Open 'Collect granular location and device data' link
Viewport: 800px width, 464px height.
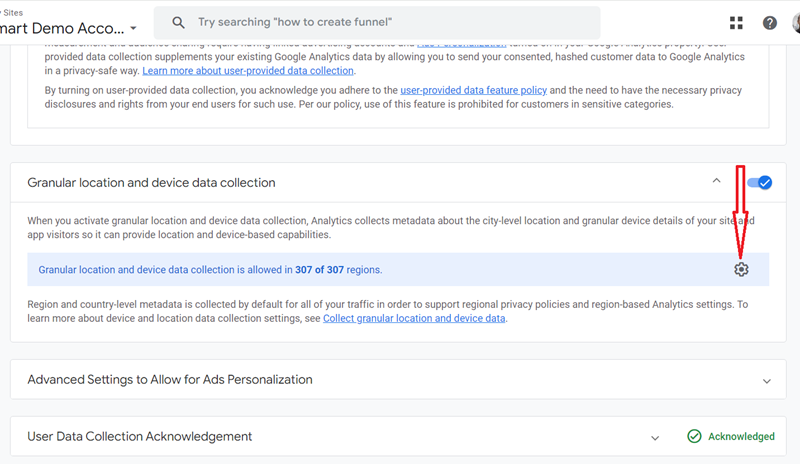[x=414, y=318]
